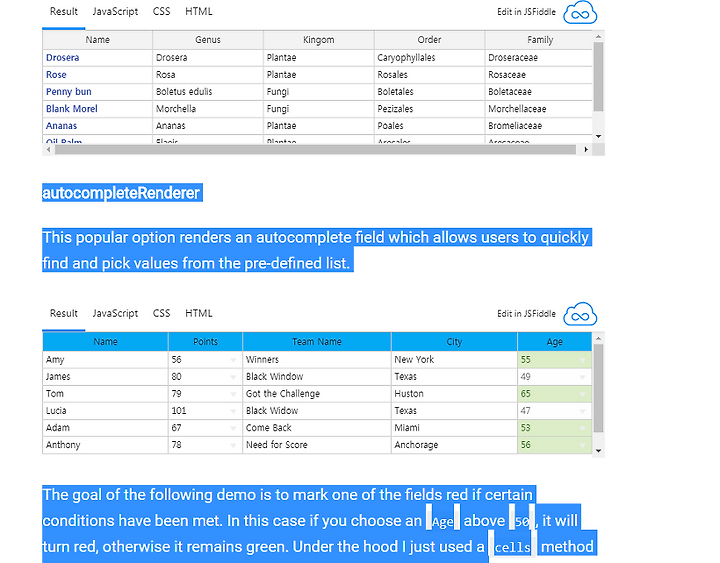The width and height of the screenshot is (720, 563).
Task: Switch to the first fiddle's JavaScript tab
Action: (x=115, y=11)
